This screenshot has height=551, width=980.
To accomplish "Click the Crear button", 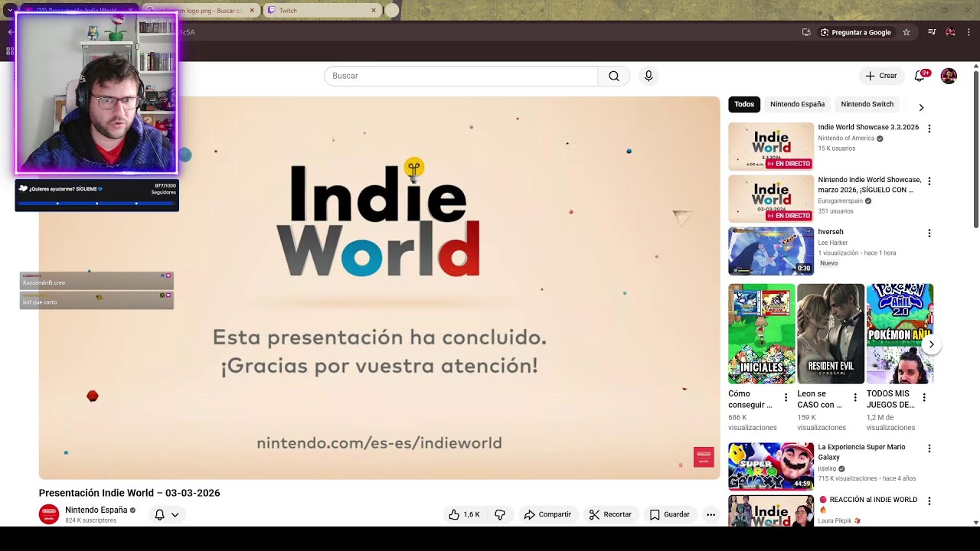I will [881, 76].
